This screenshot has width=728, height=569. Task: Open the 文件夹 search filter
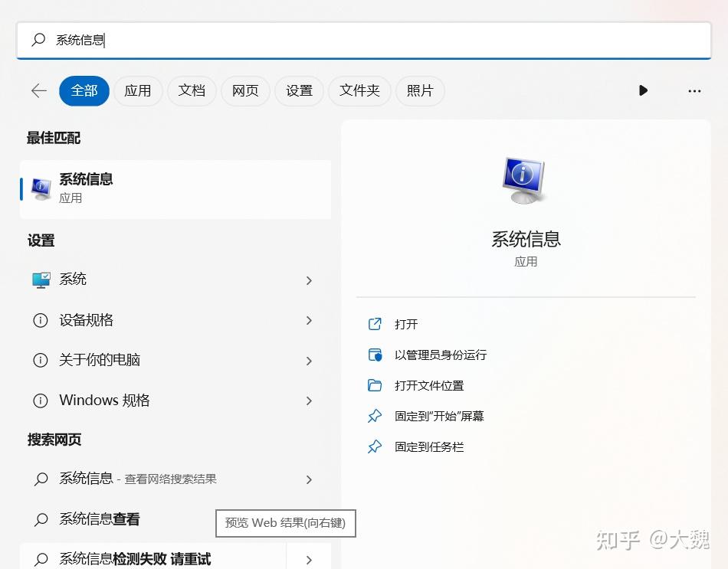pos(359,90)
